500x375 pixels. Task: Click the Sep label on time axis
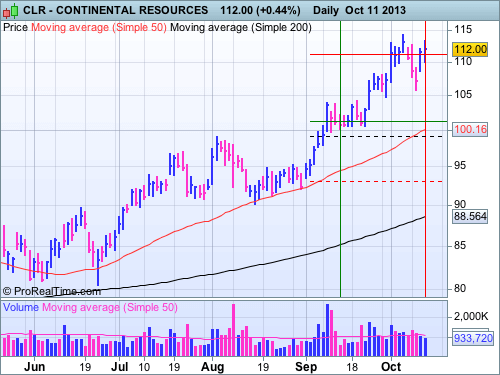pyautogui.click(x=306, y=367)
